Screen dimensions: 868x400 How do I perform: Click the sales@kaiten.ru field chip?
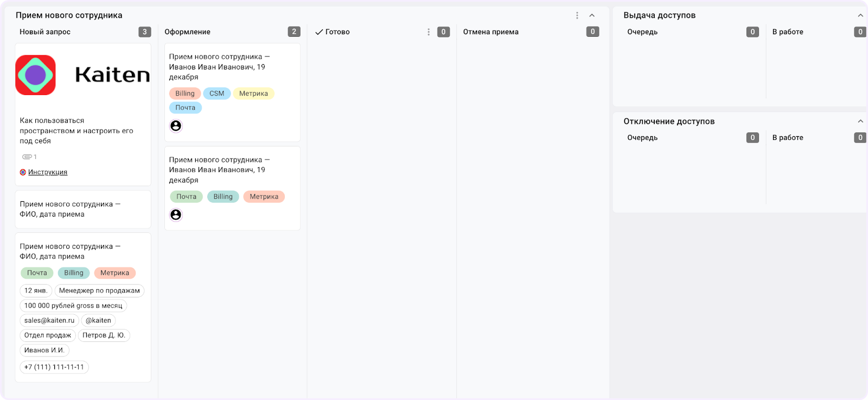(49, 321)
